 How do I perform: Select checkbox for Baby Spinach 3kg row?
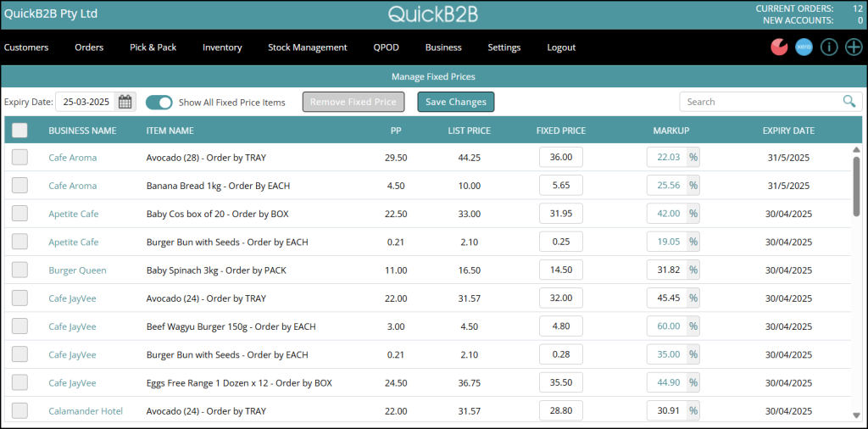20,270
